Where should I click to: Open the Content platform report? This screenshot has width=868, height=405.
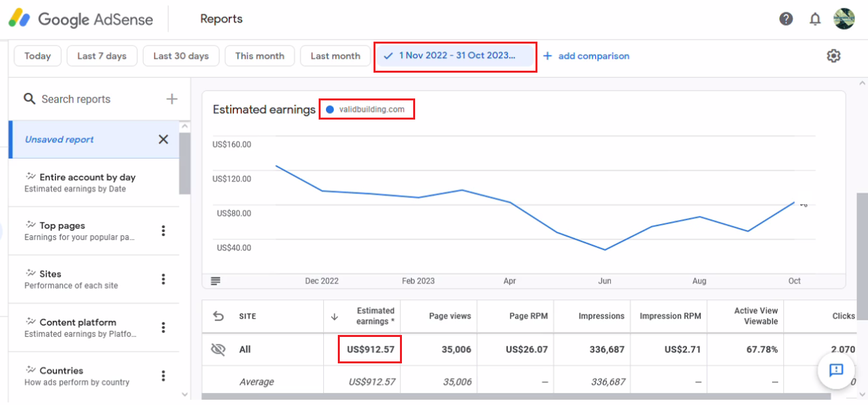point(94,327)
